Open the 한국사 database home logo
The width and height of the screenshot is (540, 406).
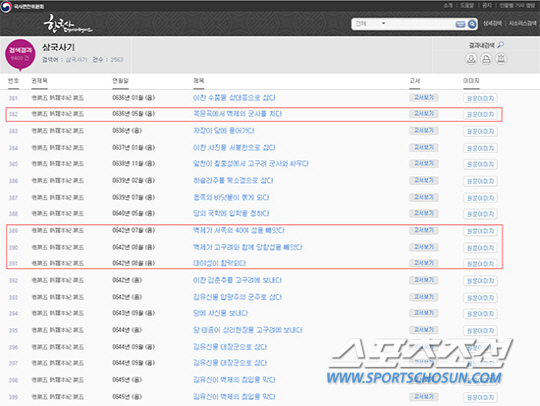click(x=68, y=24)
